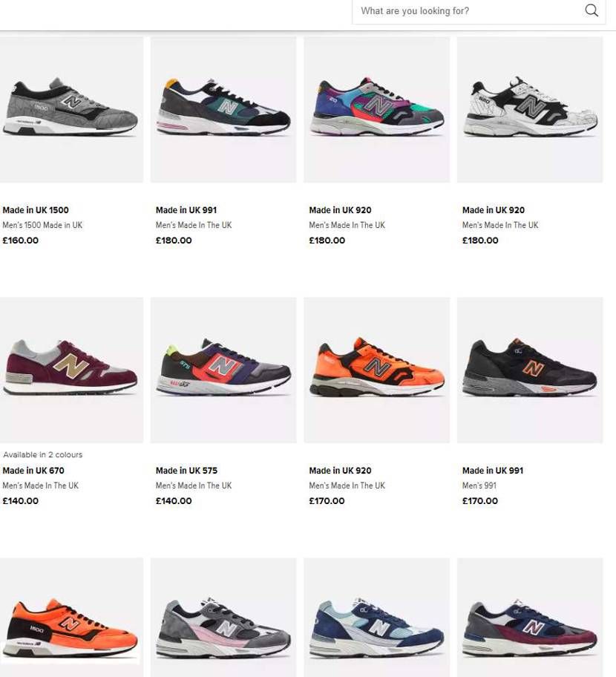
Task: Open the navy and teal 991 shoe image
Action: [223, 109]
